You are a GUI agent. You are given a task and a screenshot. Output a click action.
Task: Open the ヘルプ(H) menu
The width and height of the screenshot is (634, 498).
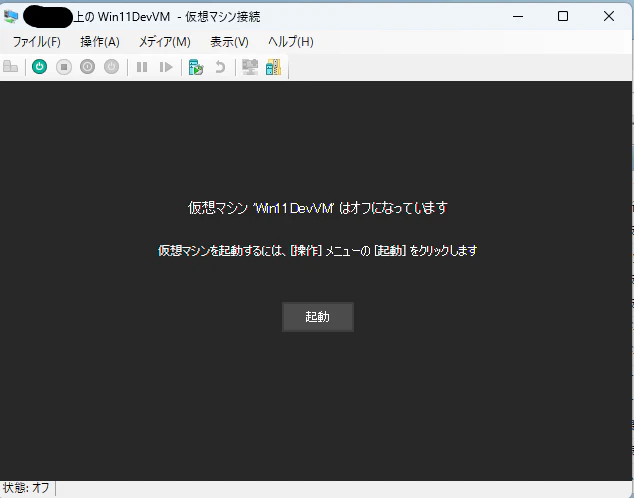(x=291, y=42)
